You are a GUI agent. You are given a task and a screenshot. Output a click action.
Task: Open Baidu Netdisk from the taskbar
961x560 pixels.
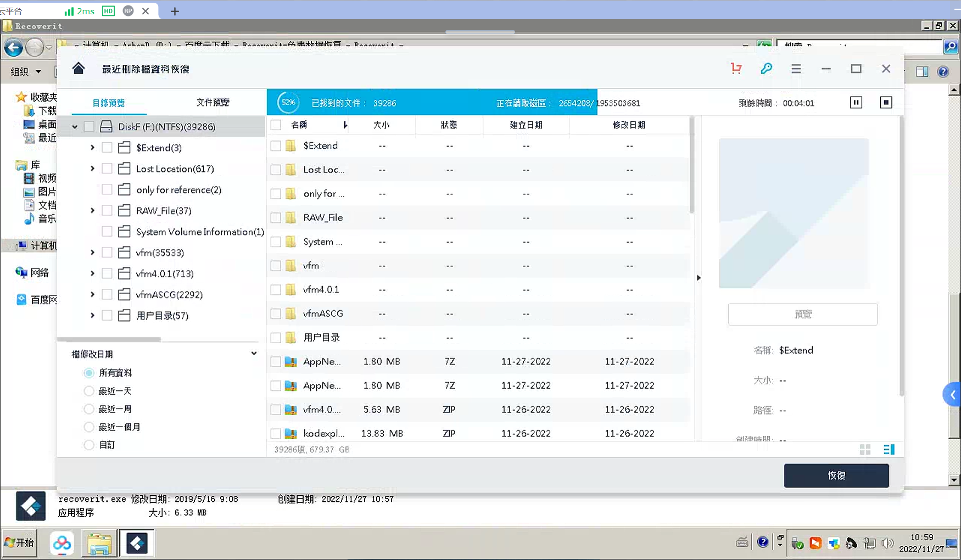point(62,543)
